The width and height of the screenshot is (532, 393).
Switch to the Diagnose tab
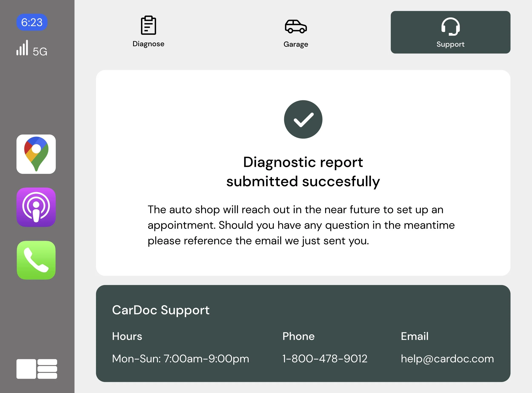(149, 43)
